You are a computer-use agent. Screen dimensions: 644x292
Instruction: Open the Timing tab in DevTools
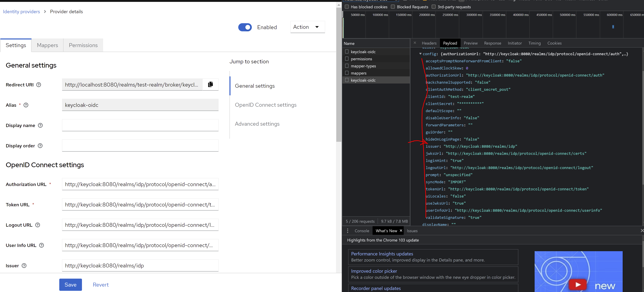point(534,43)
